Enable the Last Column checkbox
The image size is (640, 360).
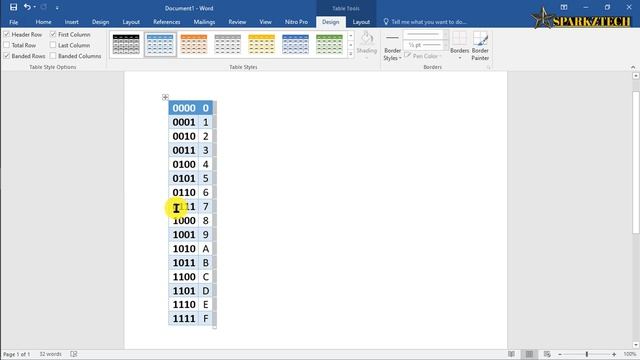(x=53, y=45)
